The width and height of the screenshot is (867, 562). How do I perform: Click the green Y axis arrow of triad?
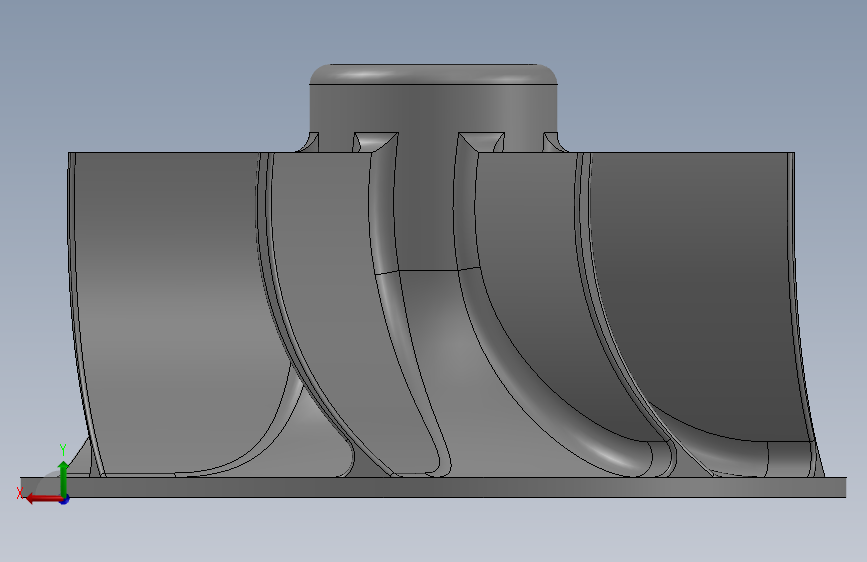(x=63, y=478)
